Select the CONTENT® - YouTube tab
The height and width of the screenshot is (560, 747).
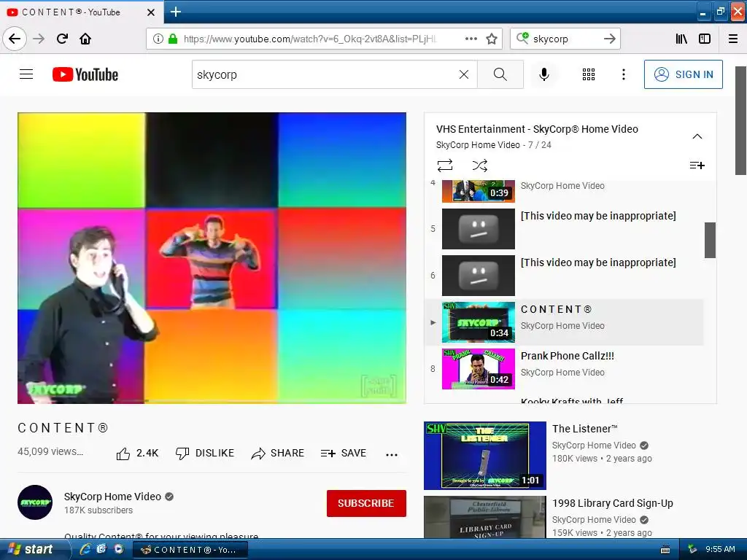click(x=82, y=12)
